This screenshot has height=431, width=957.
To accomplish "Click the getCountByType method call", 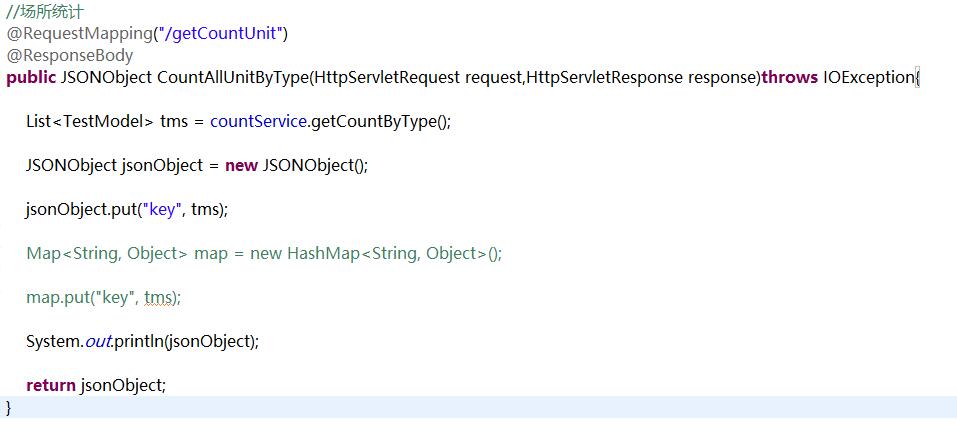I will click(x=374, y=121).
